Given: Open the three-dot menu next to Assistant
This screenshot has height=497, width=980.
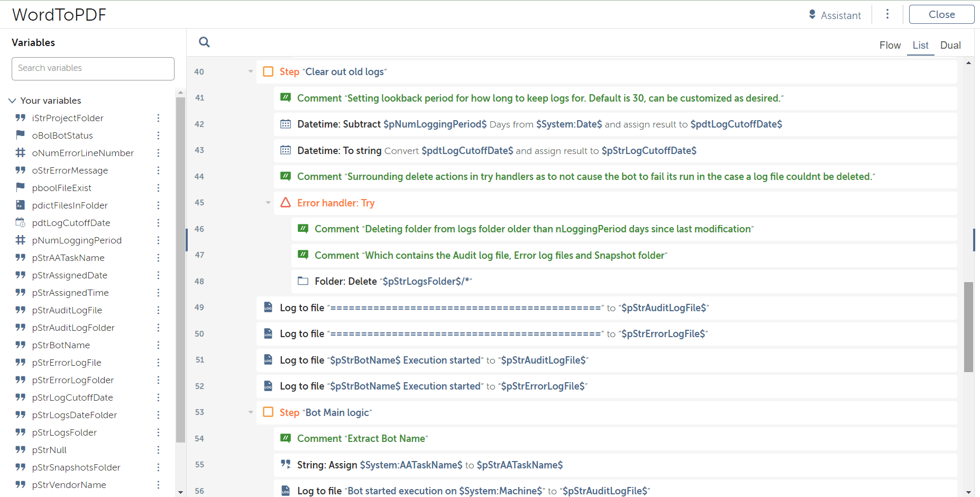Looking at the screenshot, I should pyautogui.click(x=887, y=14).
